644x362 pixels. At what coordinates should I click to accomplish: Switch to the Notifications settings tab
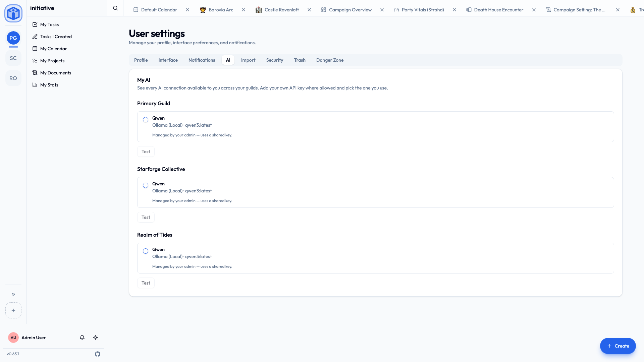pyautogui.click(x=202, y=60)
